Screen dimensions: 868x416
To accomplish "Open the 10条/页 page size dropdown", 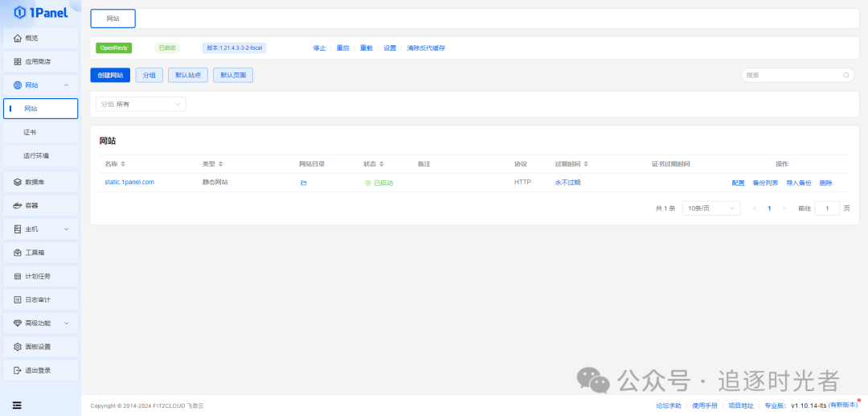I will 710,208.
